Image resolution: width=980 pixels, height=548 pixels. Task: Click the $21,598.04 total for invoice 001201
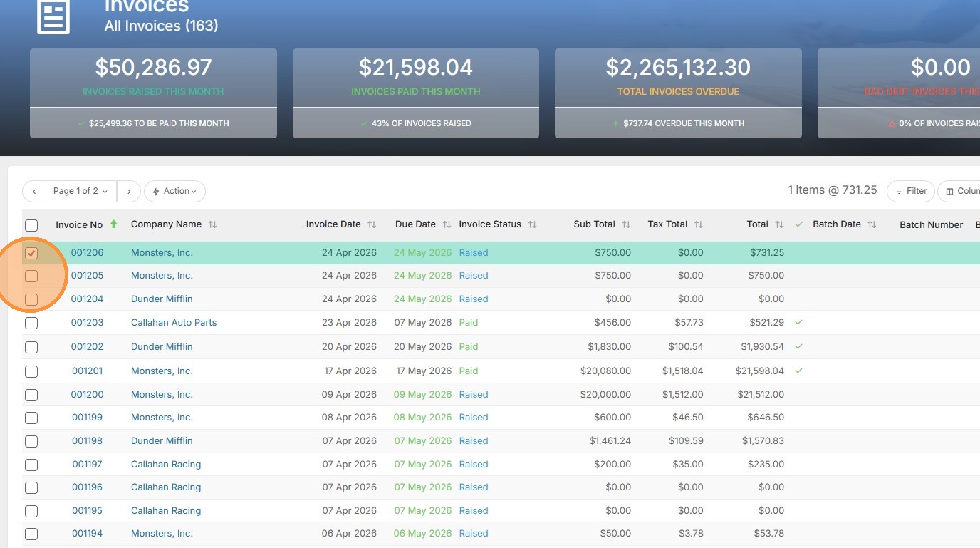[760, 371]
